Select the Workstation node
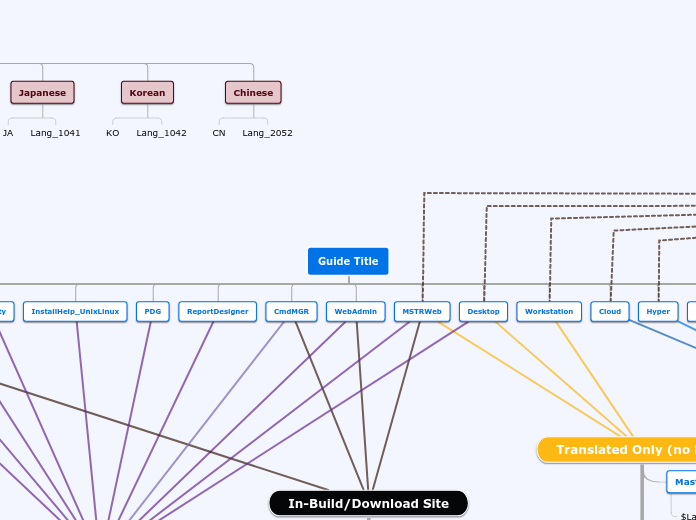The height and width of the screenshot is (520, 696). (x=549, y=311)
